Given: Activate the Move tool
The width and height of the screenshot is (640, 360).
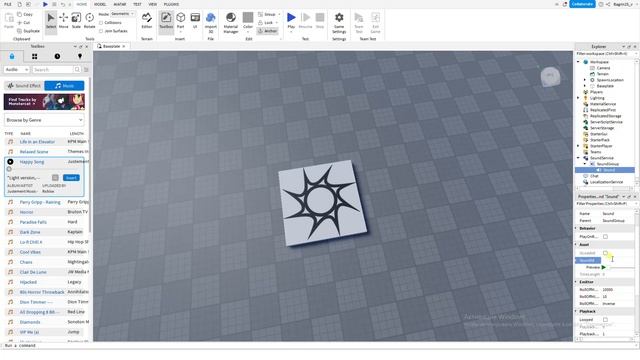Looking at the screenshot, I should pyautogui.click(x=63, y=20).
